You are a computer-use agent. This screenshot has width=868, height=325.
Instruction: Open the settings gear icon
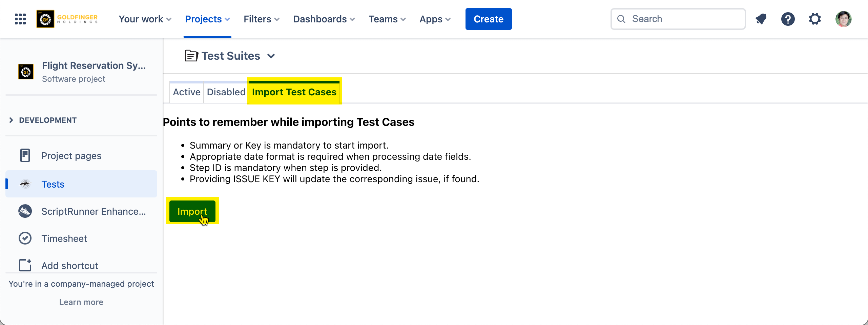click(815, 19)
